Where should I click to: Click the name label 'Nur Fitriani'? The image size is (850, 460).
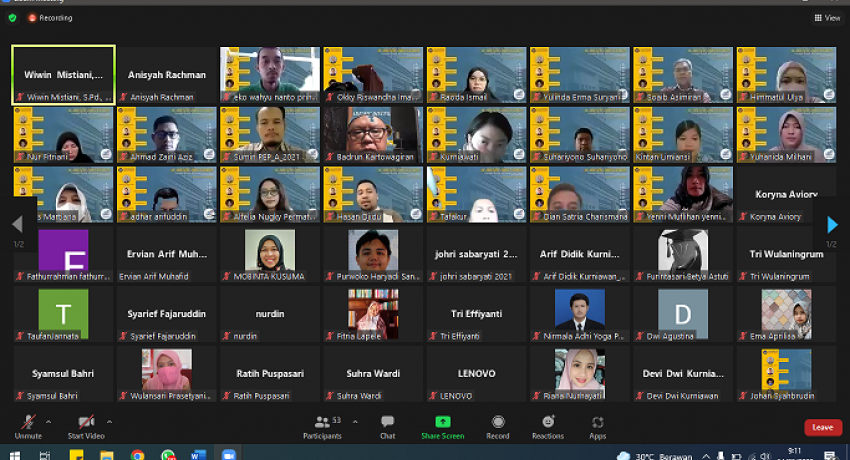click(x=47, y=157)
